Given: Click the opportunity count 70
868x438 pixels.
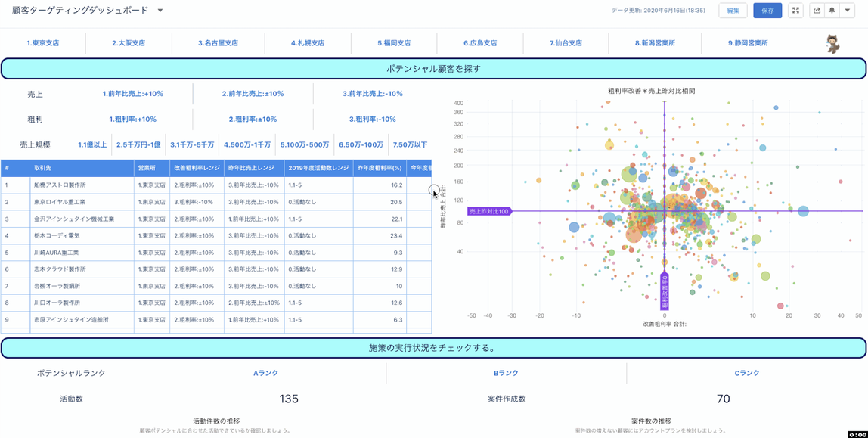Looking at the screenshot, I should (x=723, y=399).
